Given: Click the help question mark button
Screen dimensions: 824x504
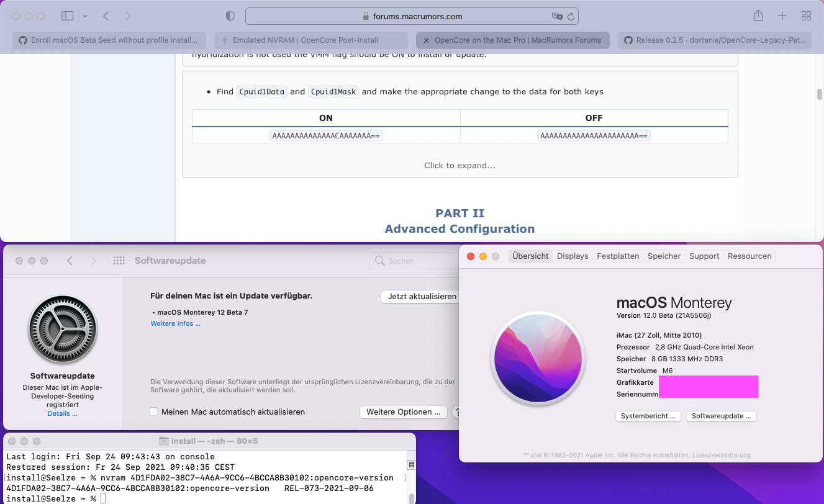Looking at the screenshot, I should click(x=456, y=412).
